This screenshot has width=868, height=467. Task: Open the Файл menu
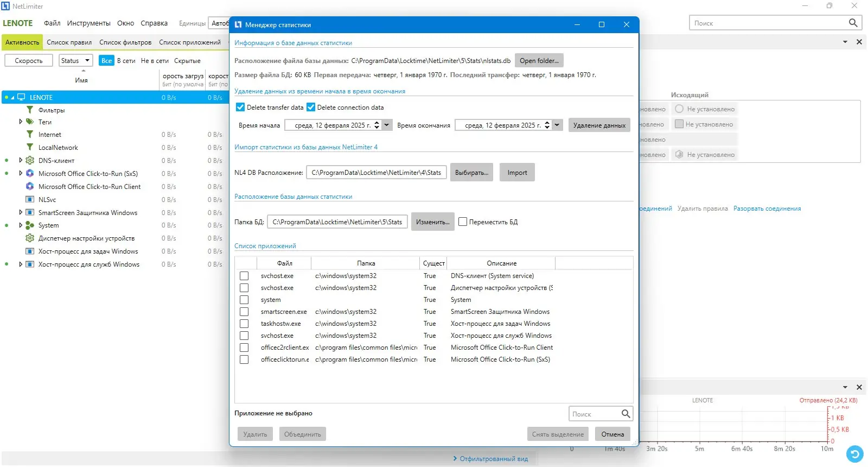[52, 23]
